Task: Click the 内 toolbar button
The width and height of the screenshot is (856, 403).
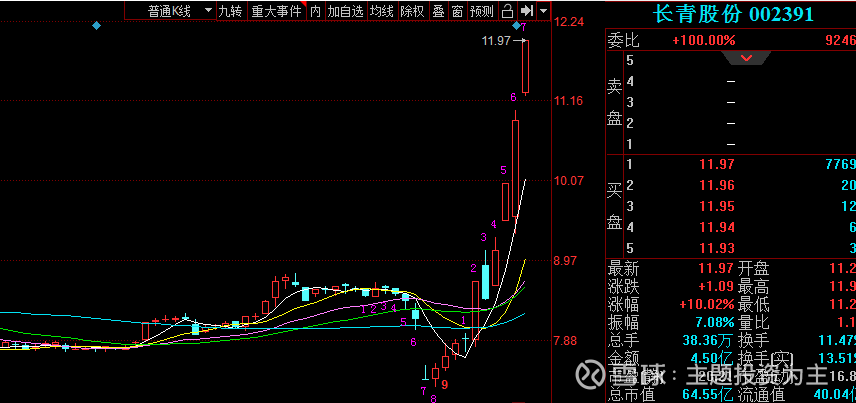Action: (316, 10)
